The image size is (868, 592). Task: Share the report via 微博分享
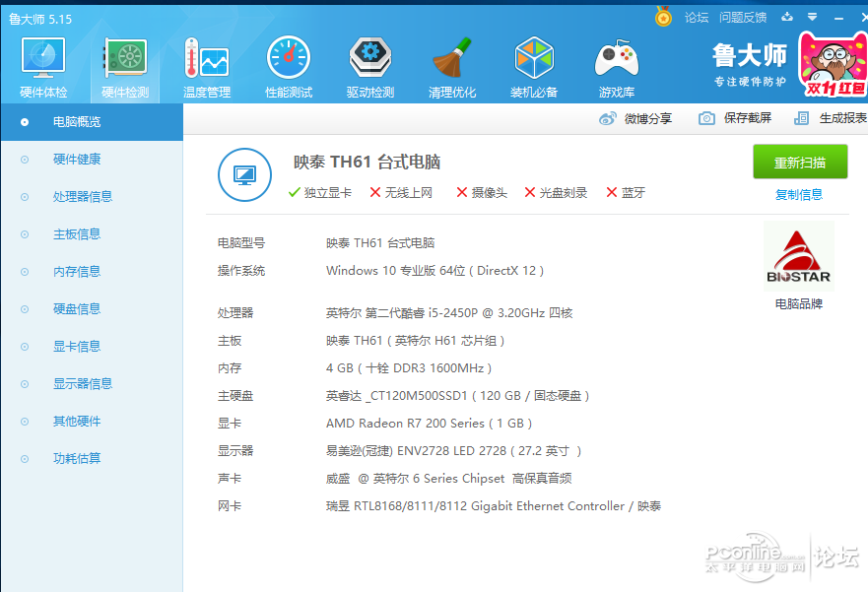[x=635, y=118]
